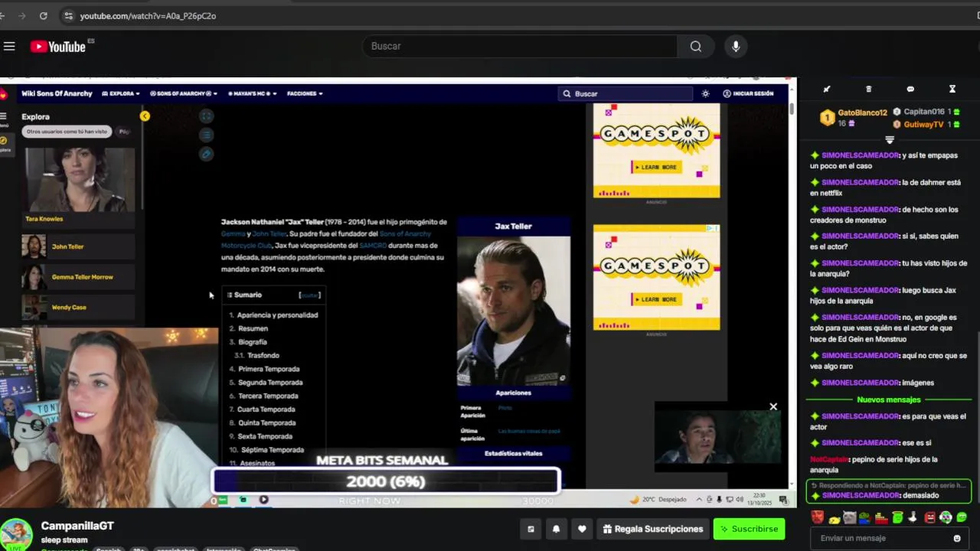The image size is (980, 551).
Task: Click LEARN MORE on the upper GameSpot ad
Action: 655,167
